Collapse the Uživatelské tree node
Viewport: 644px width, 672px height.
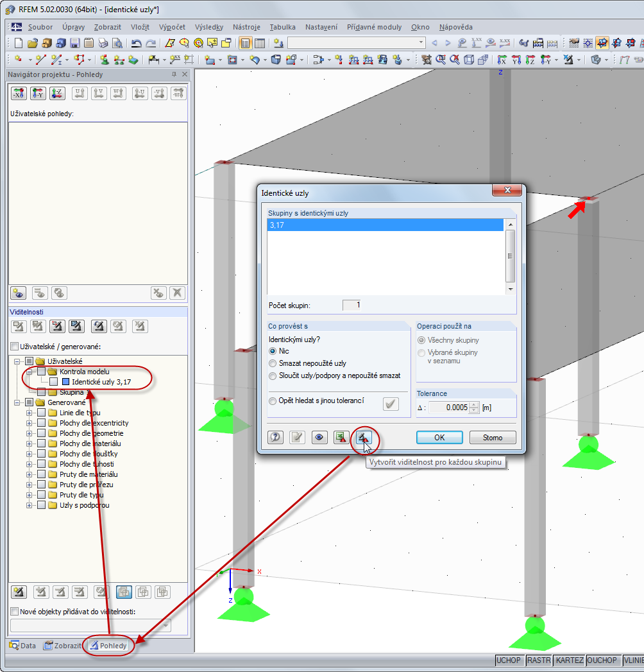(x=17, y=361)
